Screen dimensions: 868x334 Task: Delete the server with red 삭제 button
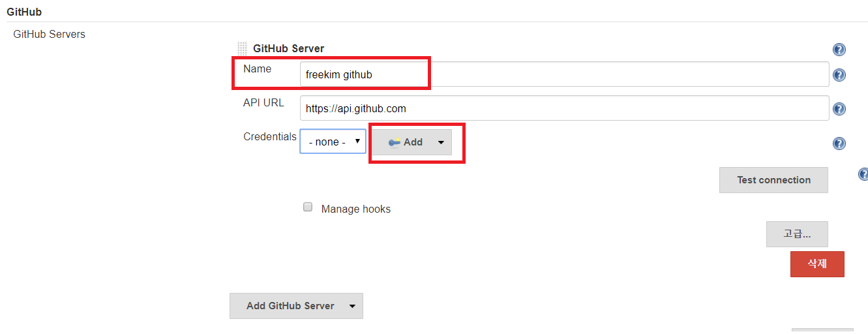point(817,264)
